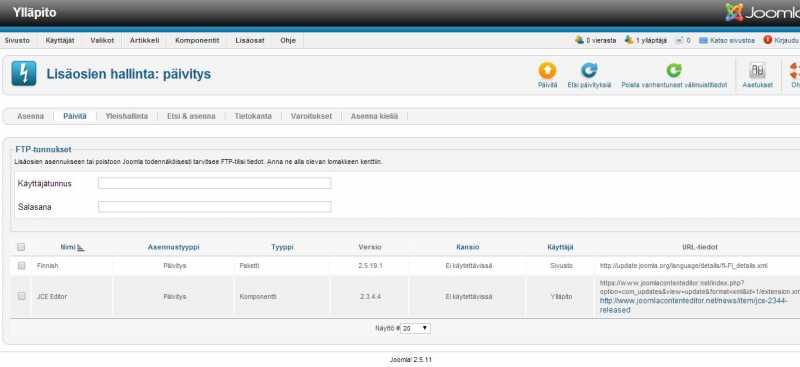Sort by Nimi column header
Viewport: 800px width, 367px height.
(x=68, y=247)
